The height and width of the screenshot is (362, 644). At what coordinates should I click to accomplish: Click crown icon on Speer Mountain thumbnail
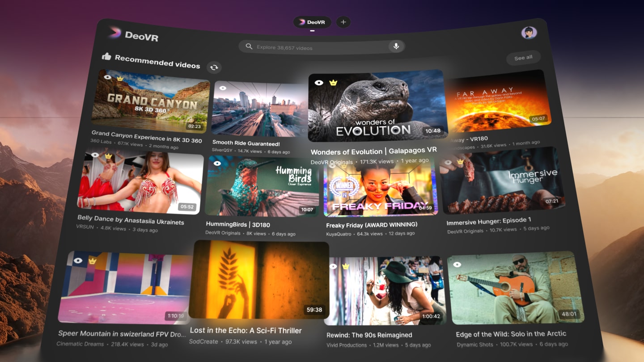[x=92, y=261]
